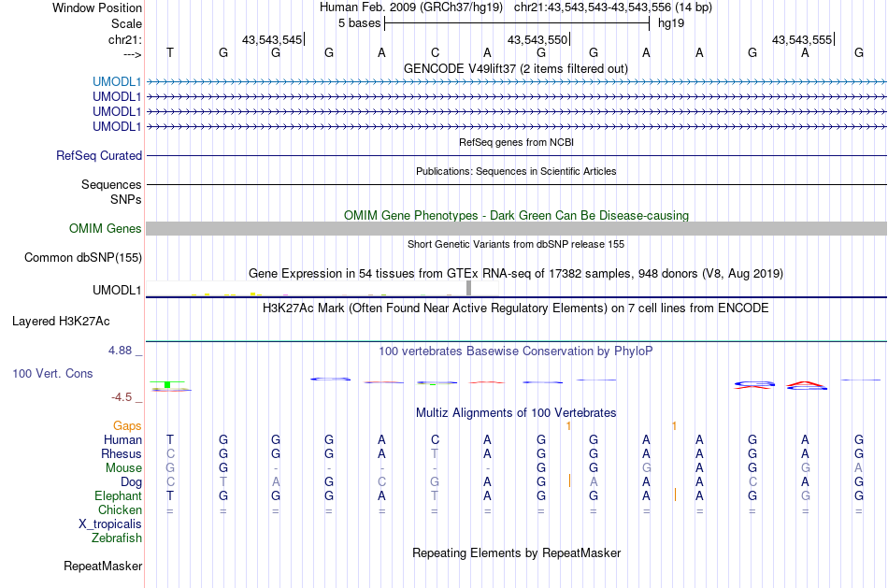Screen dimensions: 888x588
Task: Click the 4.88 conservation maximum value
Action: [120, 351]
